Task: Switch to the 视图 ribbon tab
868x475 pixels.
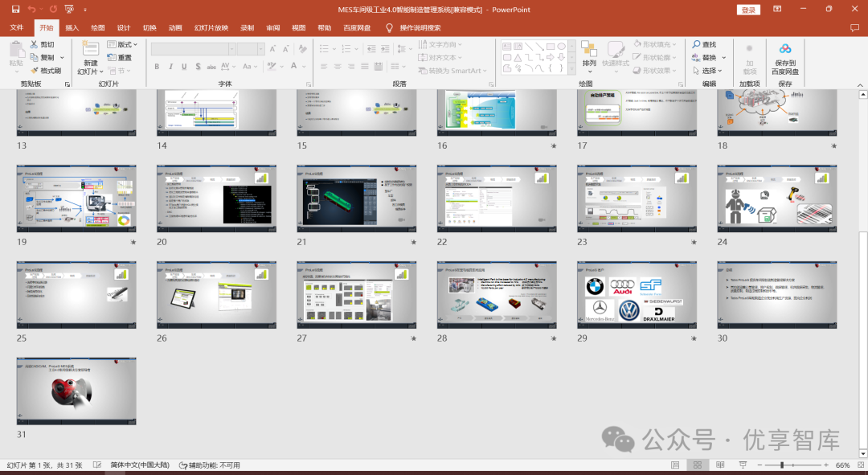Action: (x=298, y=27)
